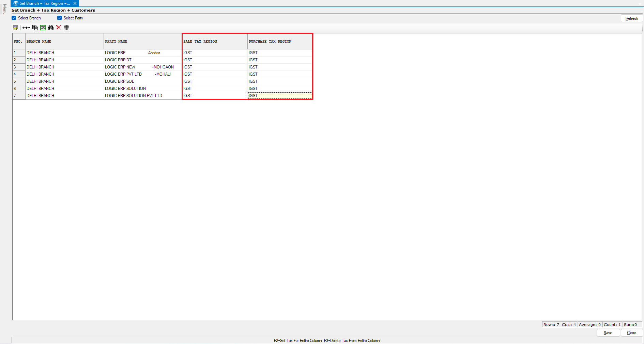
Task: Open the vertical Menu side panel
Action: tap(4, 10)
